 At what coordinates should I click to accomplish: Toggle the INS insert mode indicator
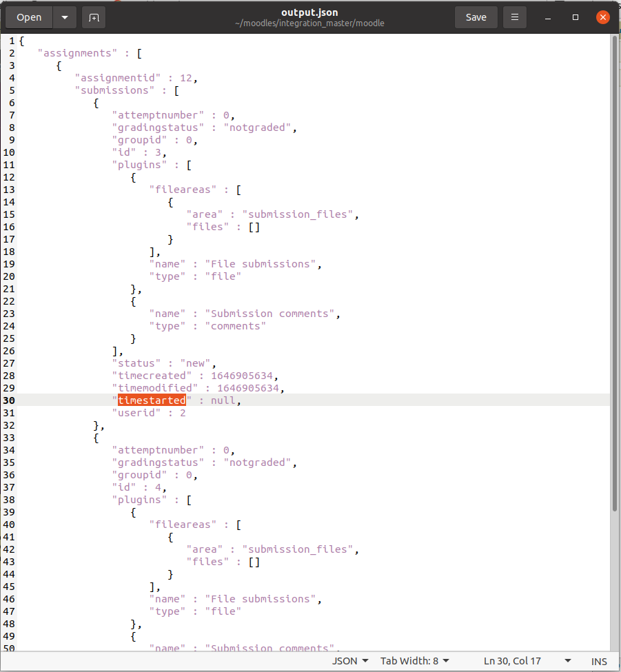click(x=599, y=661)
